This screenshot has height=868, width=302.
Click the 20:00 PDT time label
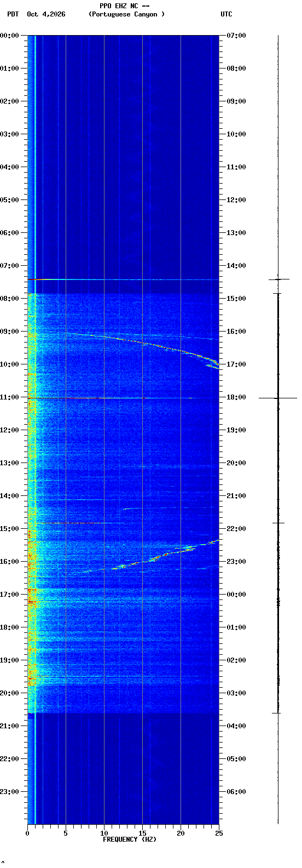coord(9,693)
